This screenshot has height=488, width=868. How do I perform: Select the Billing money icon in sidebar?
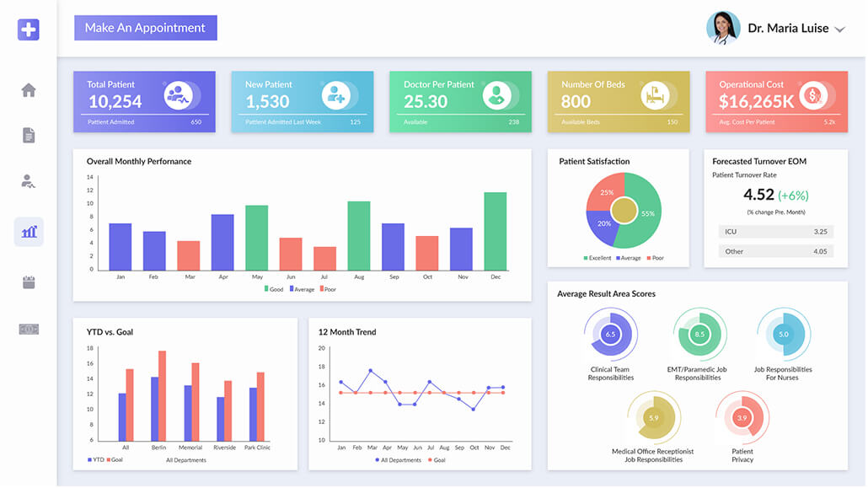28,330
